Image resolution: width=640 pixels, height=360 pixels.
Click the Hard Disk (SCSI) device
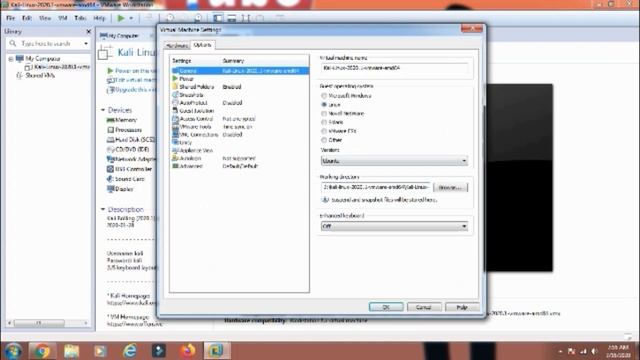(x=131, y=140)
